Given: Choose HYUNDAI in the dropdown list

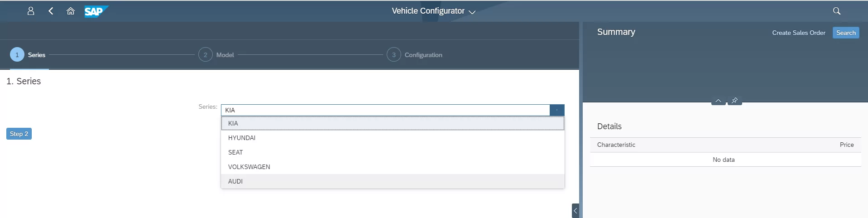Looking at the screenshot, I should coord(242,138).
